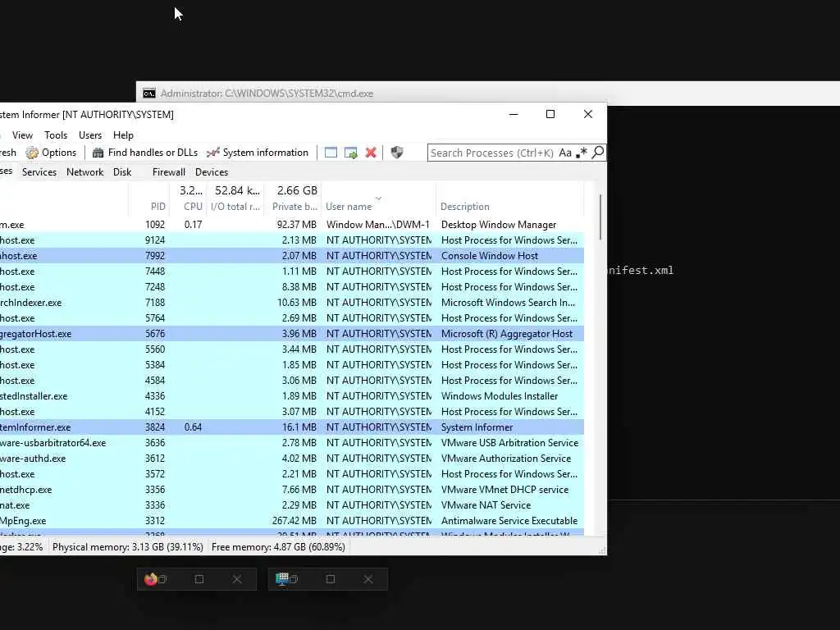Click the PID 9124 cell

tap(155, 240)
